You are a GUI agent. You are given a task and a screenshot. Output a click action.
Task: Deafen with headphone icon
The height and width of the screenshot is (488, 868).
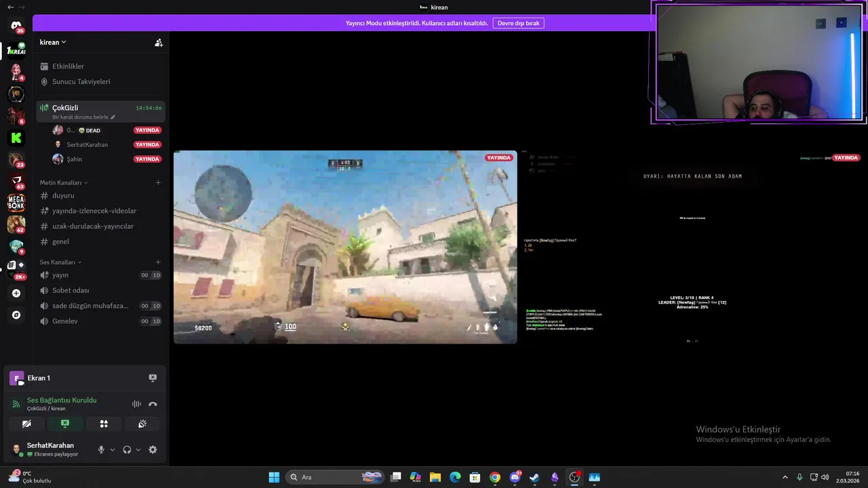[127, 449]
